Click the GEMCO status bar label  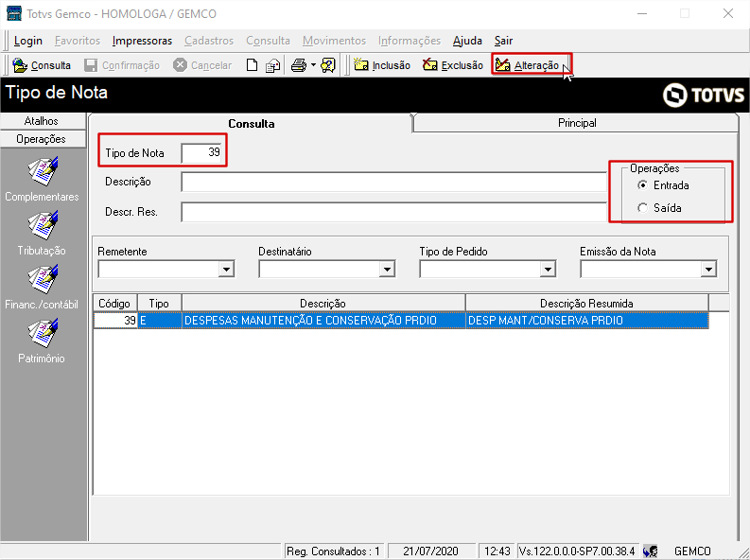[x=692, y=551]
